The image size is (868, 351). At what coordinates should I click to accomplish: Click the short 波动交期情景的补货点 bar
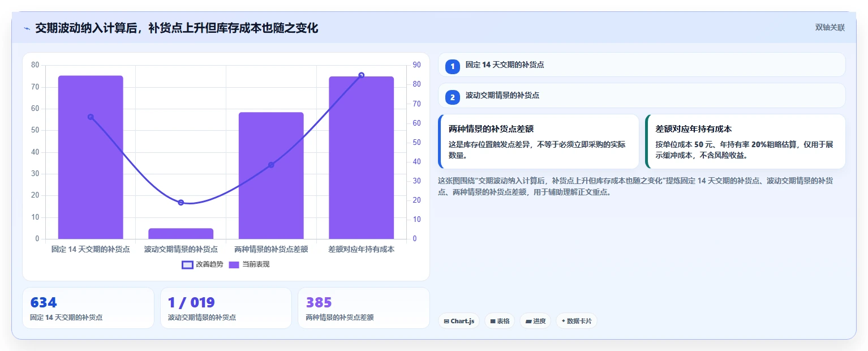click(x=181, y=234)
